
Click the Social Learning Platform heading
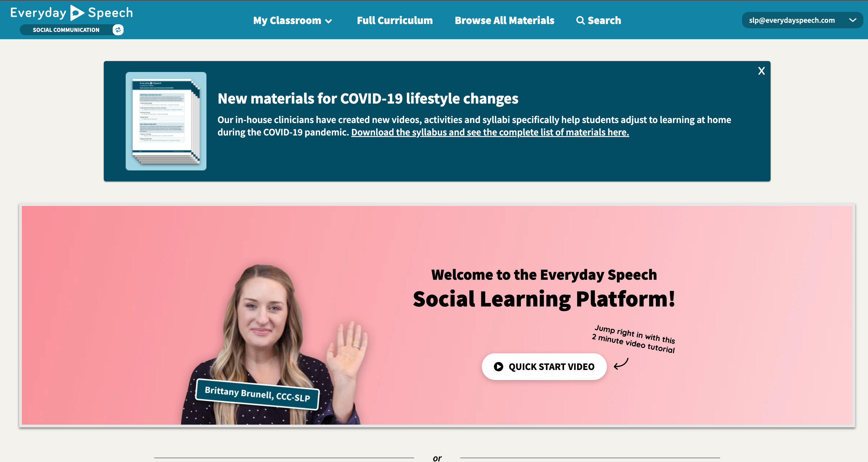pos(544,299)
